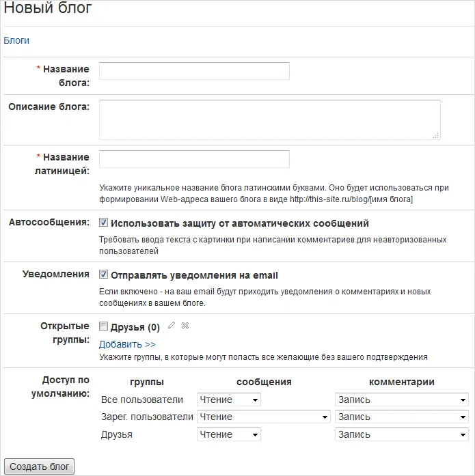Open comments dropdown for Друзья row

pos(401,434)
